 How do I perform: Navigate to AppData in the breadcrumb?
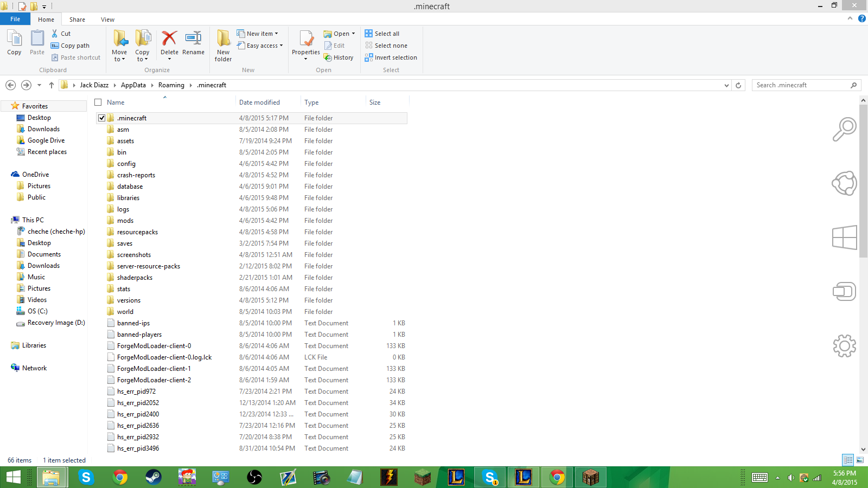pos(133,85)
